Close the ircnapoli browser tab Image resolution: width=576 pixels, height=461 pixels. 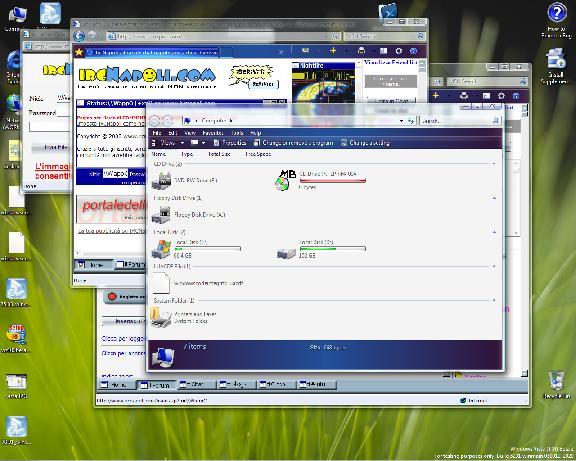tap(281, 52)
